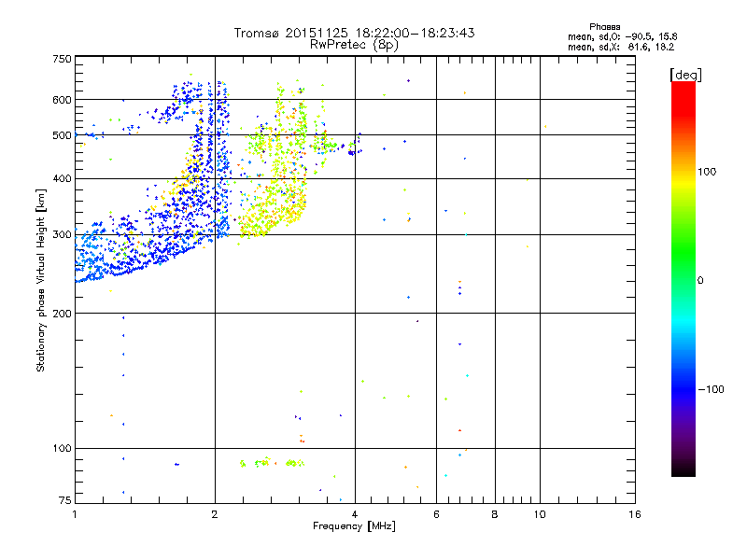
Task: Click the x-axis tick label '6'
Action: pyautogui.click(x=436, y=514)
